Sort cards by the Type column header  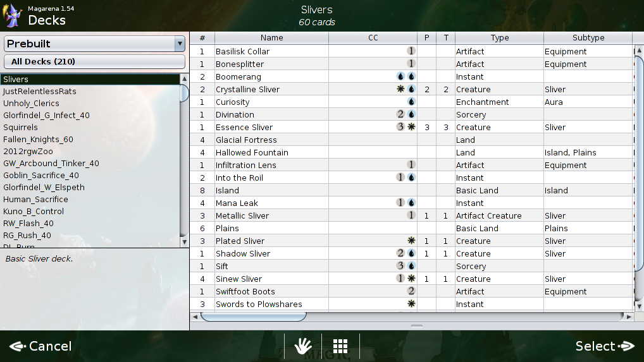click(499, 38)
